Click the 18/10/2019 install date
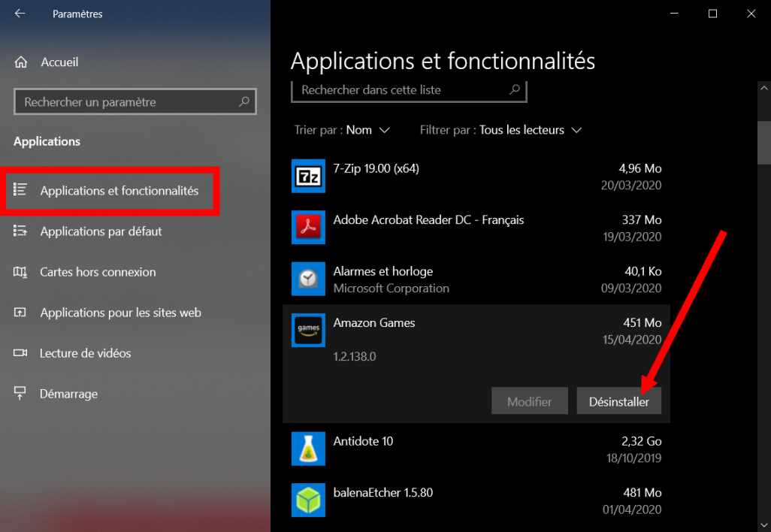The width and height of the screenshot is (771, 532). click(633, 458)
